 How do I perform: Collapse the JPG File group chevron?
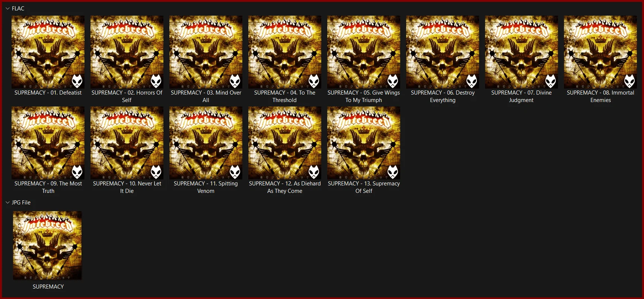(x=7, y=203)
